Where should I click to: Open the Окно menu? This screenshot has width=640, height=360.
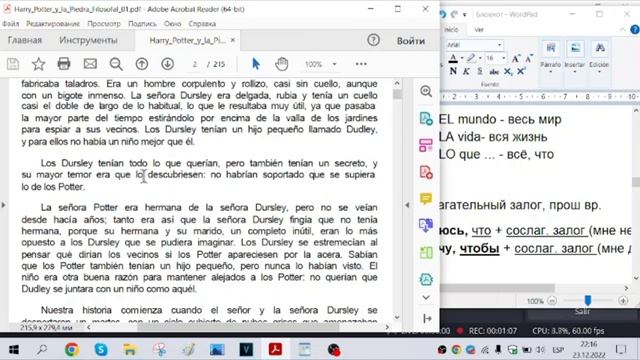click(x=172, y=24)
